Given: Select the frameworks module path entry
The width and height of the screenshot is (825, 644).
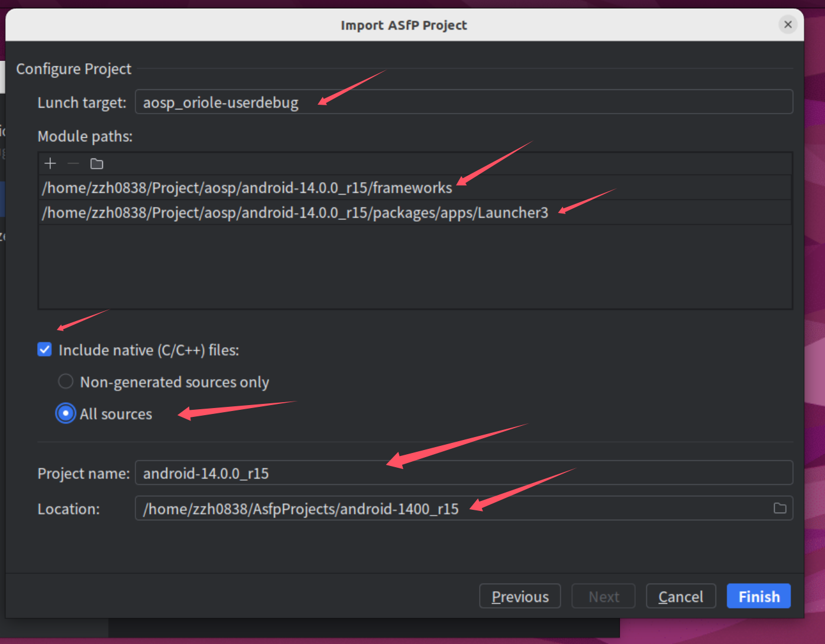Looking at the screenshot, I should [x=247, y=188].
